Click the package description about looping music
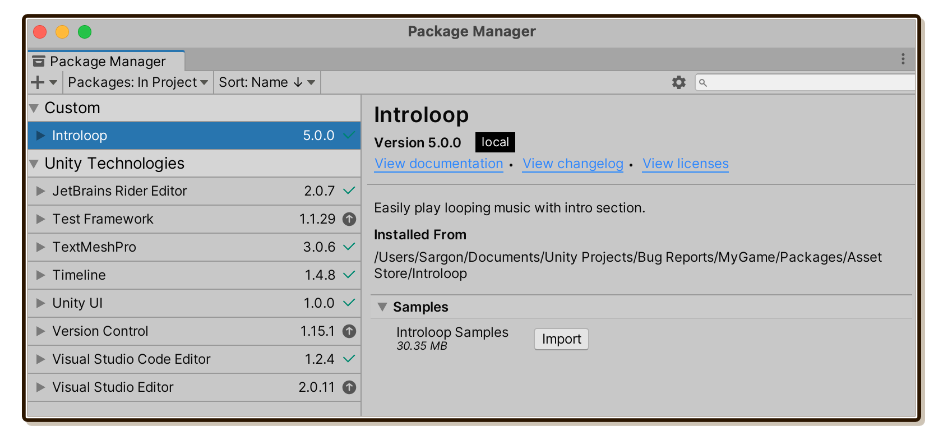 (x=509, y=208)
